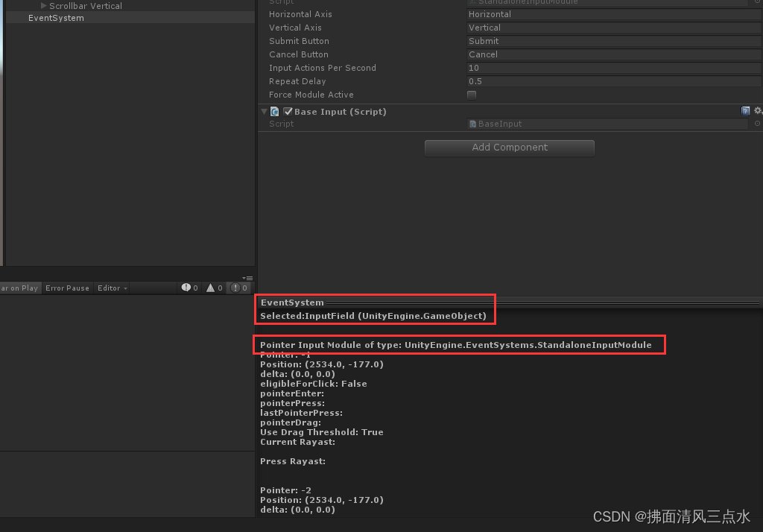The height and width of the screenshot is (532, 763).
Task: Click the lastPointerPress: line
Action: click(x=301, y=413)
